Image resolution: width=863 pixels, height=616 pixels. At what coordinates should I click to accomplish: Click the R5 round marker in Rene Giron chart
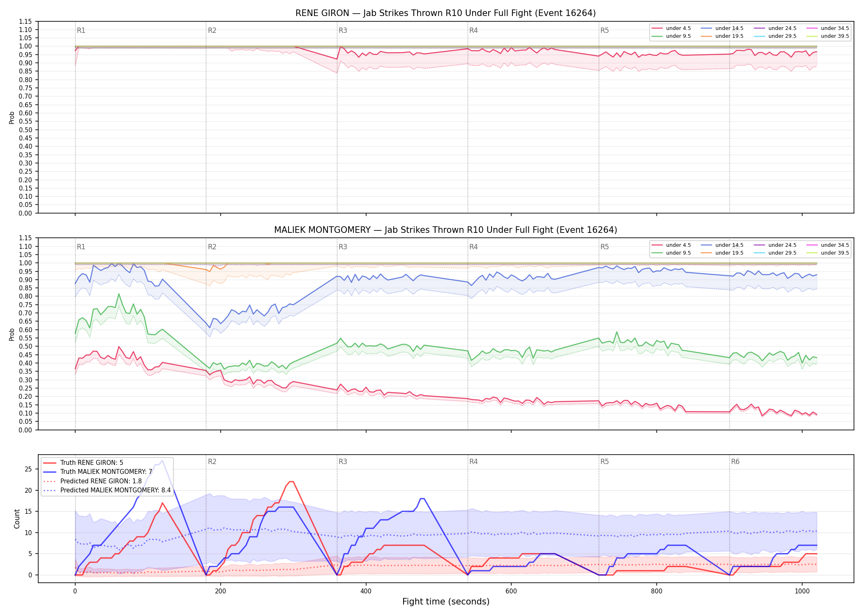[x=605, y=30]
